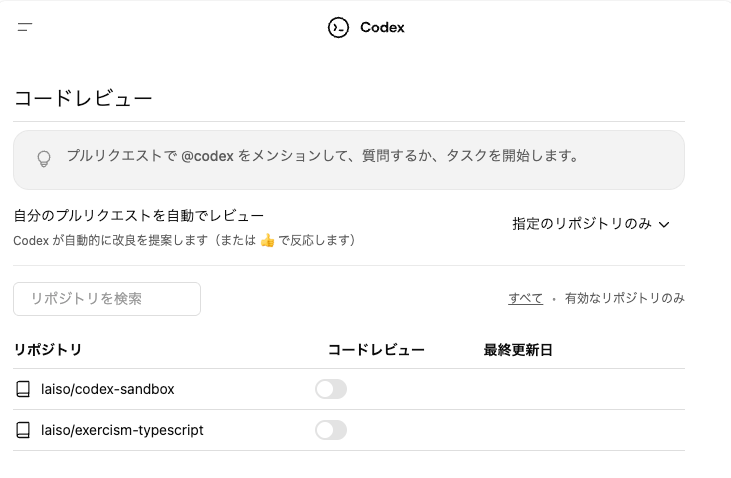The height and width of the screenshot is (478, 731).
Task: Click the Codex terminal logo icon
Action: click(x=338, y=28)
